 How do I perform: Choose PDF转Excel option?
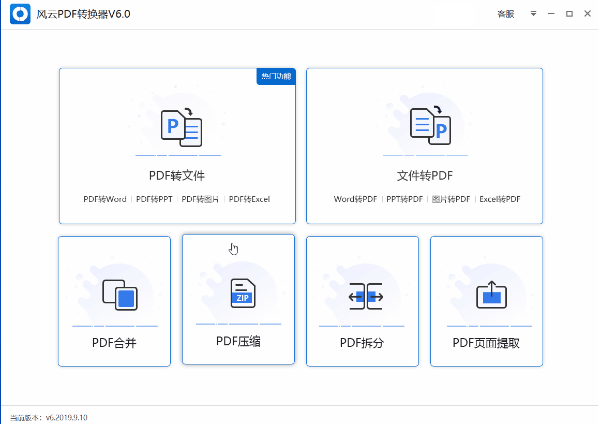click(x=249, y=199)
